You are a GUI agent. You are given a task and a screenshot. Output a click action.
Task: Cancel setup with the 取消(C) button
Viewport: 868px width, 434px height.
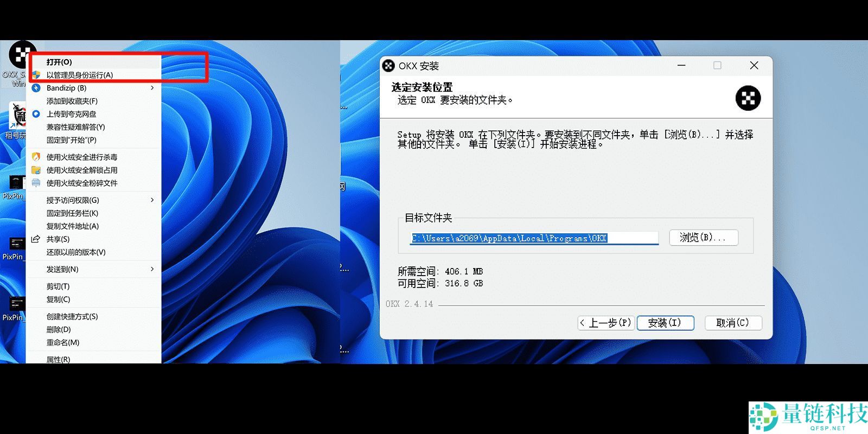(x=733, y=323)
